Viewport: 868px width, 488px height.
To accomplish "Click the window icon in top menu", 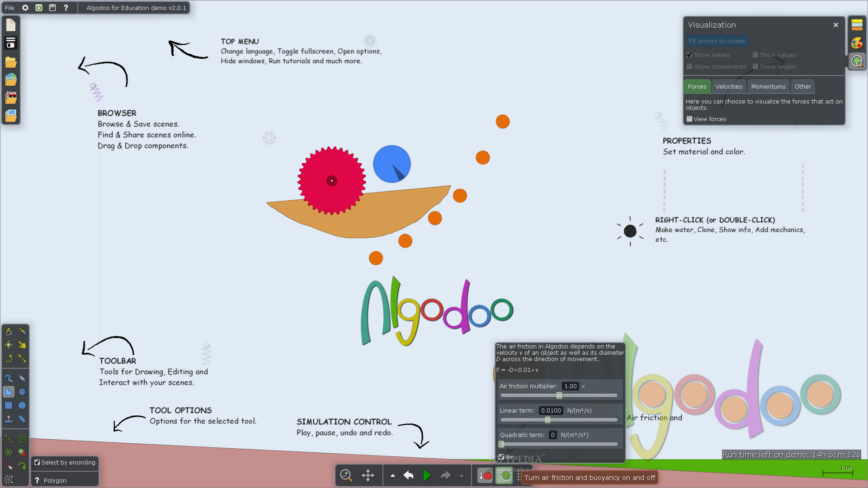I will tap(52, 8).
